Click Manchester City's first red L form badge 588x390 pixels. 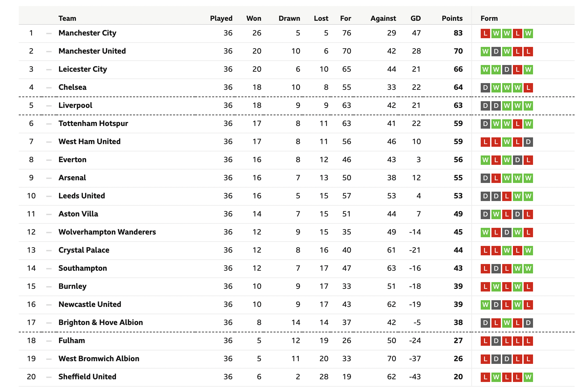tap(485, 34)
